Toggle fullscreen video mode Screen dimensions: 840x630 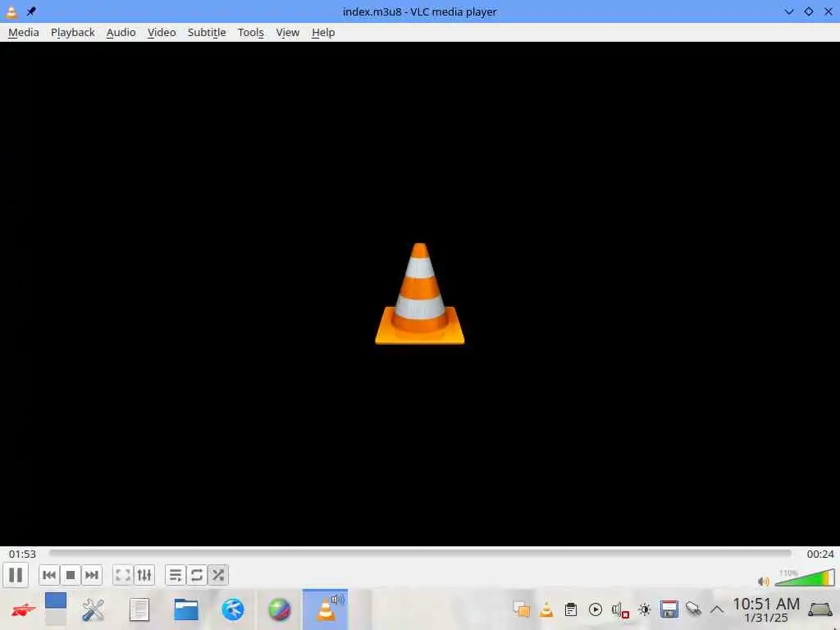(x=123, y=575)
